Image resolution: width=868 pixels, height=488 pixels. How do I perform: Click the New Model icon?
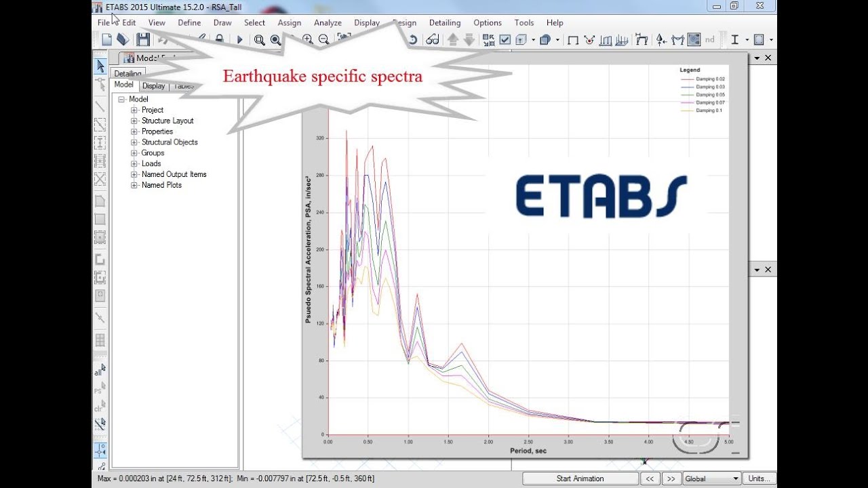pyautogui.click(x=106, y=40)
